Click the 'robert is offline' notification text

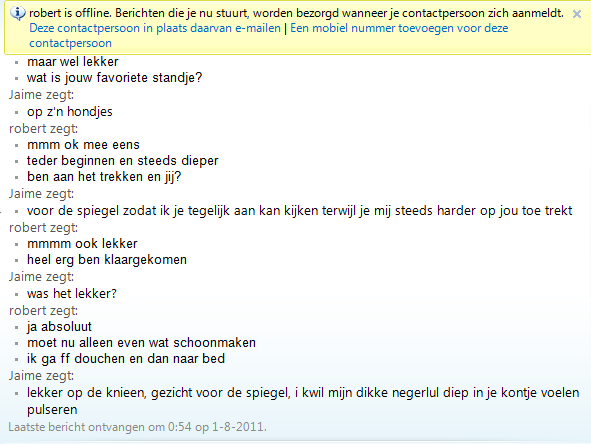(x=296, y=14)
